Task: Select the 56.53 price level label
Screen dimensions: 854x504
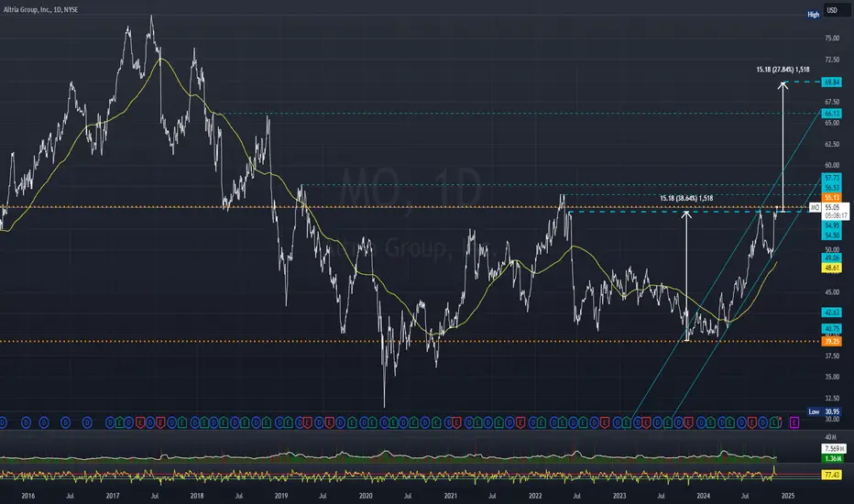Action: [x=832, y=188]
